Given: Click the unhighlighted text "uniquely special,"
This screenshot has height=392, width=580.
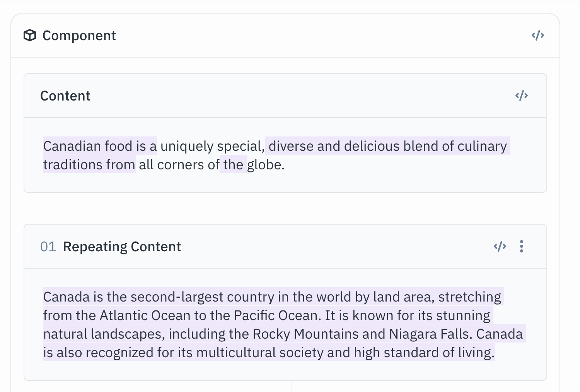Looking at the screenshot, I should (212, 146).
